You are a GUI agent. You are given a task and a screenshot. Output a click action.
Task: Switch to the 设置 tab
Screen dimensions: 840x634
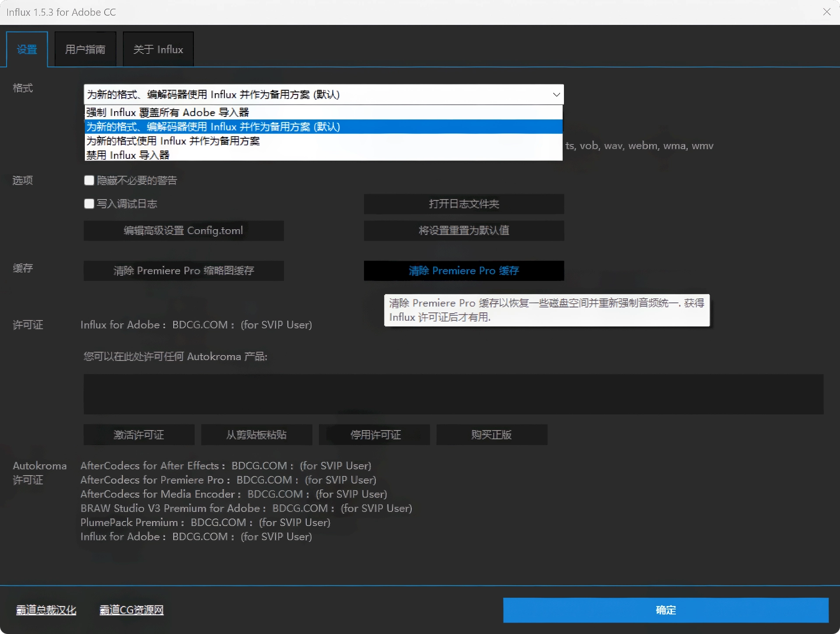27,49
